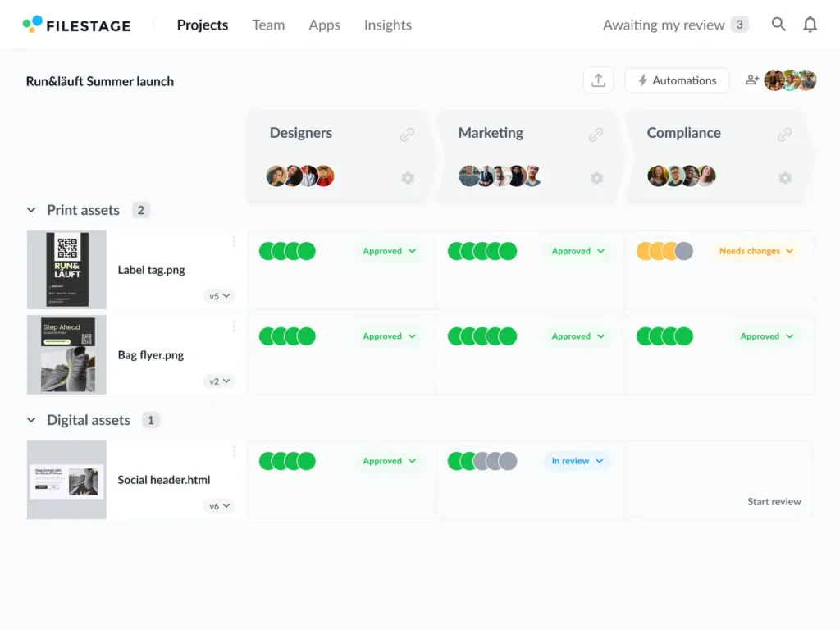840x630 pixels.
Task: Click the invite collaborator icon next to project avatars
Action: pos(751,80)
